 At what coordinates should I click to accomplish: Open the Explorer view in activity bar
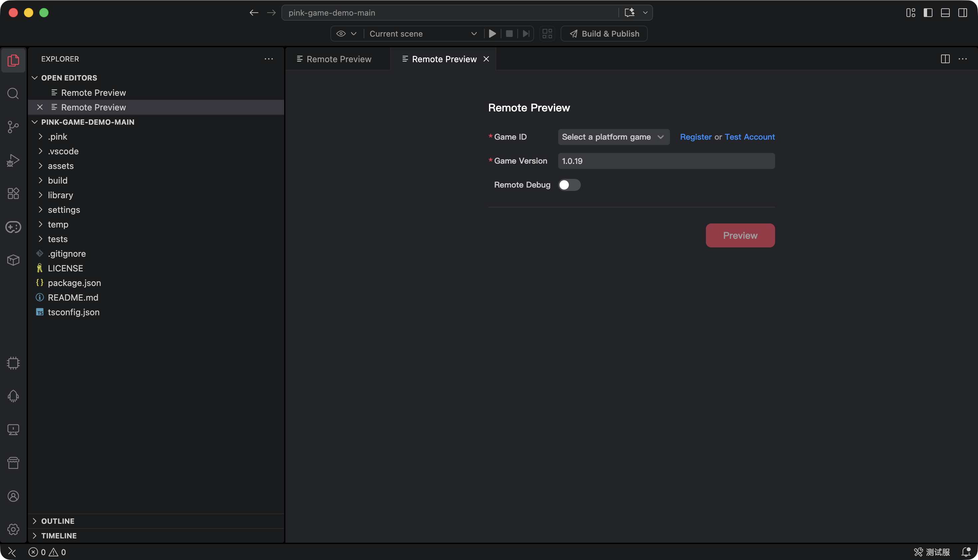[x=13, y=61]
